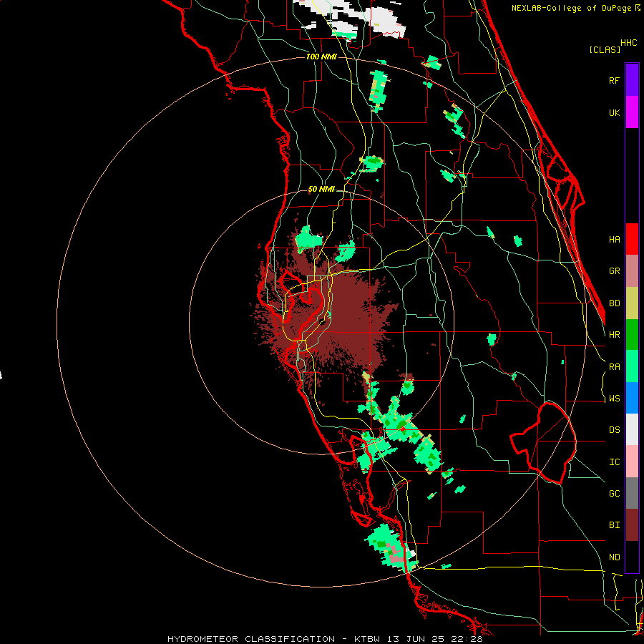Click the RF legend label
The height and width of the screenshot is (644, 644).
click(614, 80)
